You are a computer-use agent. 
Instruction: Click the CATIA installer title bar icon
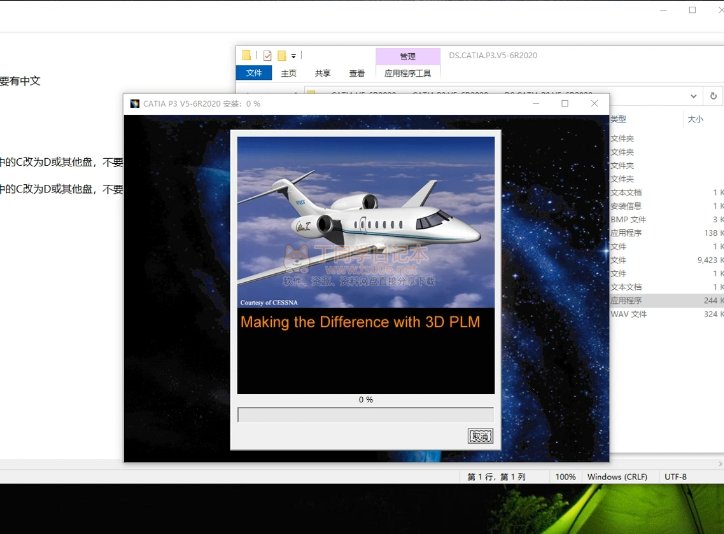pyautogui.click(x=134, y=103)
